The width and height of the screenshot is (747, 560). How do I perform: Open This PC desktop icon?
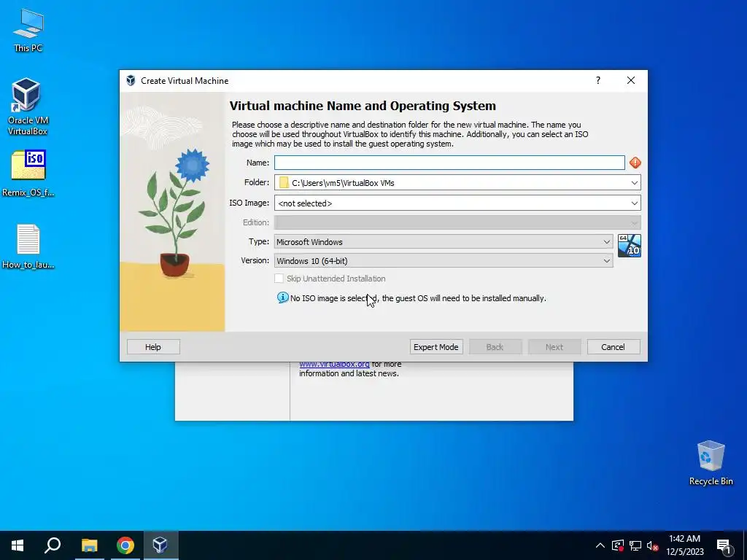click(x=28, y=30)
